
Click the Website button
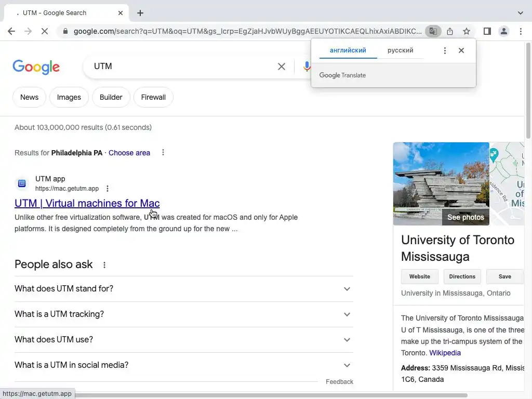(x=420, y=276)
